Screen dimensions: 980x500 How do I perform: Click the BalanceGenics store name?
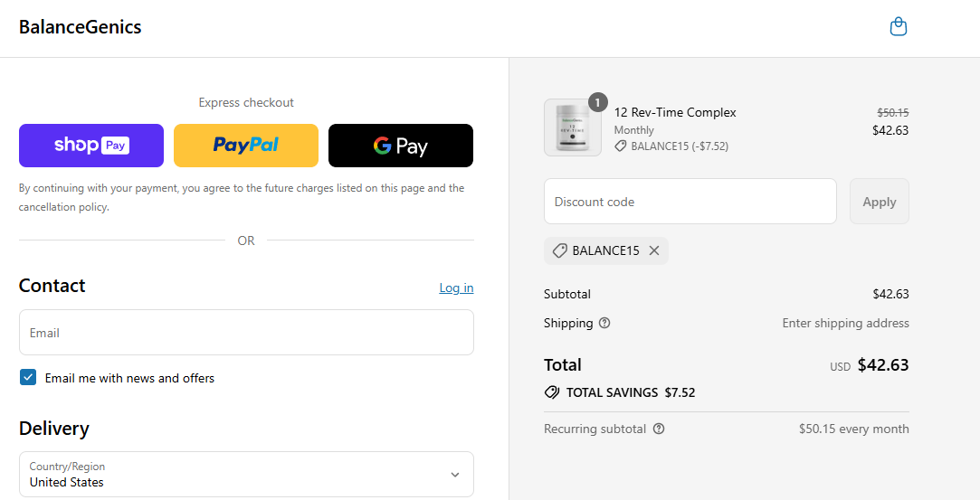80,27
